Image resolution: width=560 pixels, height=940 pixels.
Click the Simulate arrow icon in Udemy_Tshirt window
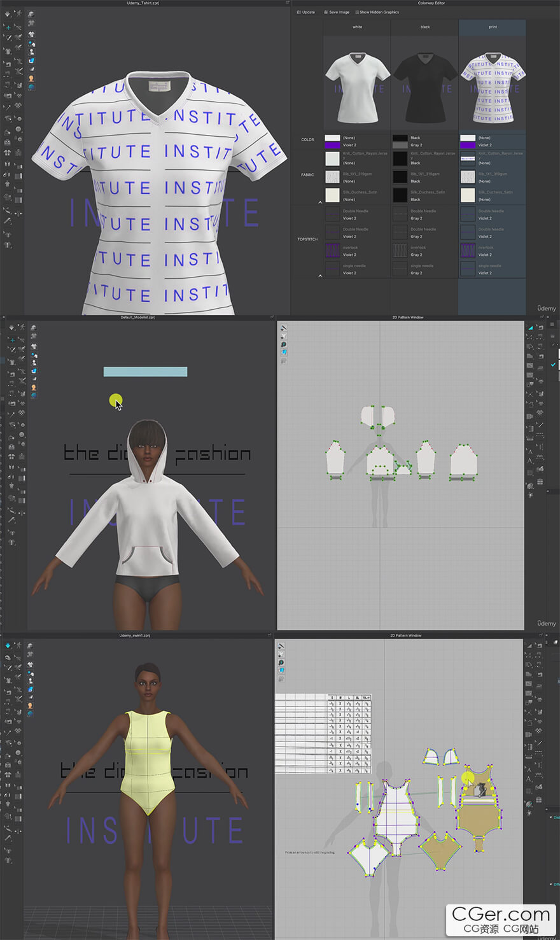7,13
